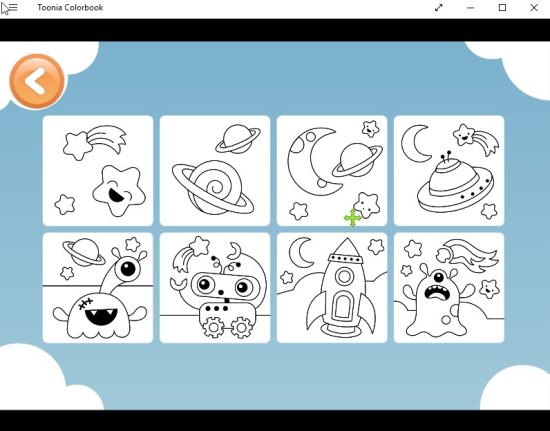Image resolution: width=550 pixels, height=431 pixels.
Task: Click the large laughing star face
Action: point(119,191)
